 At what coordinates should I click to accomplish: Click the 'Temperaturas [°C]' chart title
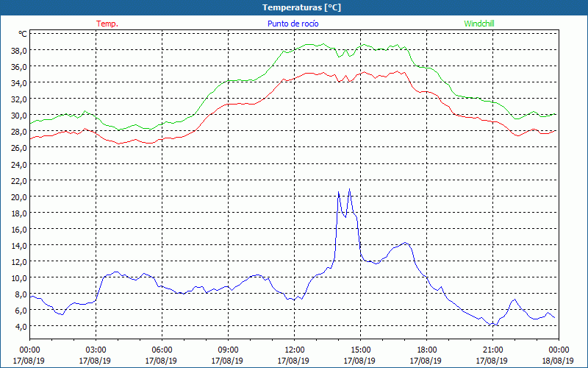[301, 7]
